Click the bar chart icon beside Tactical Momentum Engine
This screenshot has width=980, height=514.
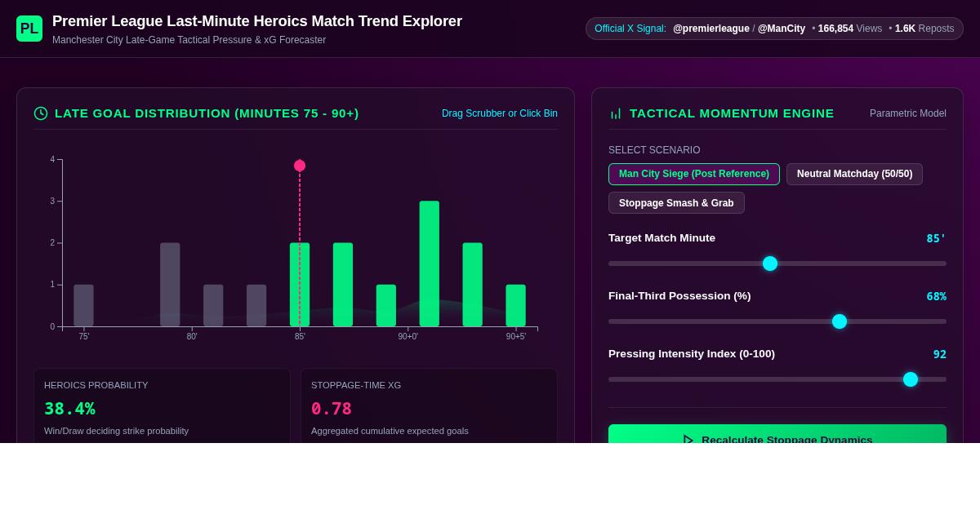pos(616,113)
